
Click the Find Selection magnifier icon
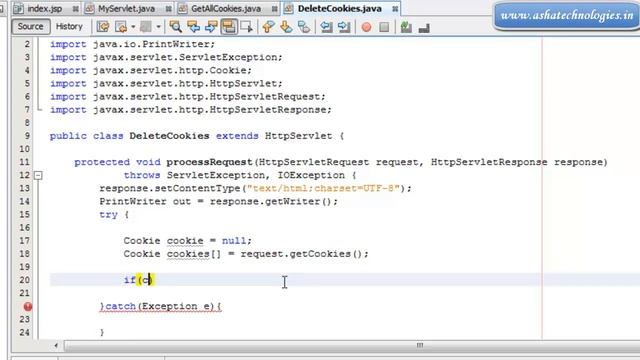pyautogui.click(x=176, y=27)
